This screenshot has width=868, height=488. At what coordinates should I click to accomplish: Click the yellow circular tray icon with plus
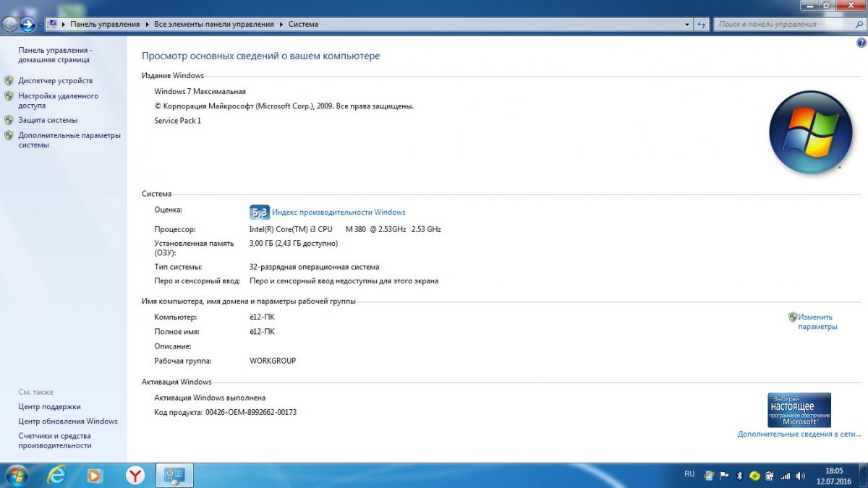(x=755, y=476)
